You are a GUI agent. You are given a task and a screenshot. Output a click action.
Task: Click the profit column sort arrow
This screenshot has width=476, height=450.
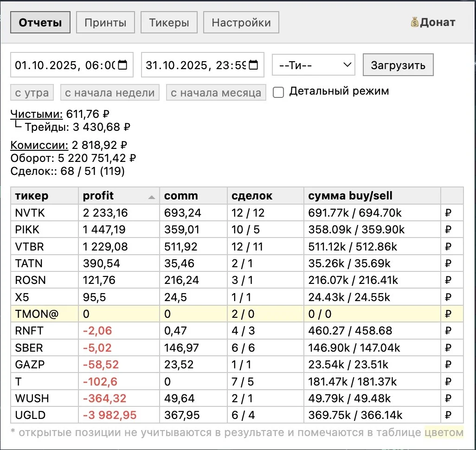(x=152, y=197)
